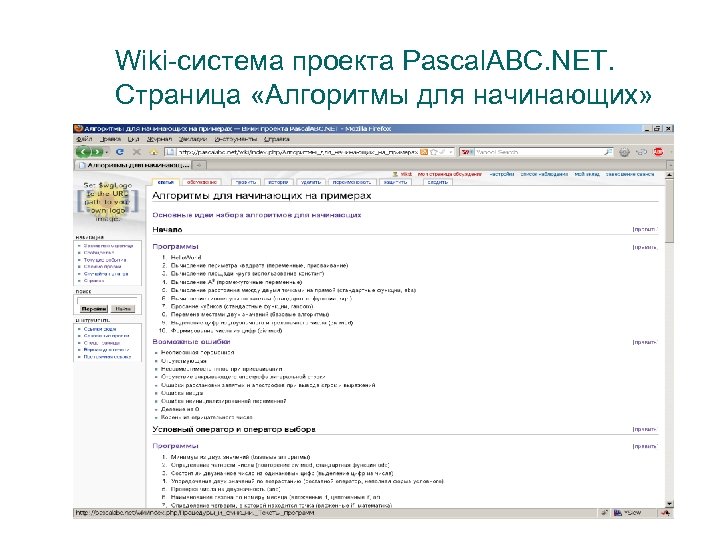Click the Деление на 0 list item
The width and height of the screenshot is (720, 540).
click(x=180, y=409)
